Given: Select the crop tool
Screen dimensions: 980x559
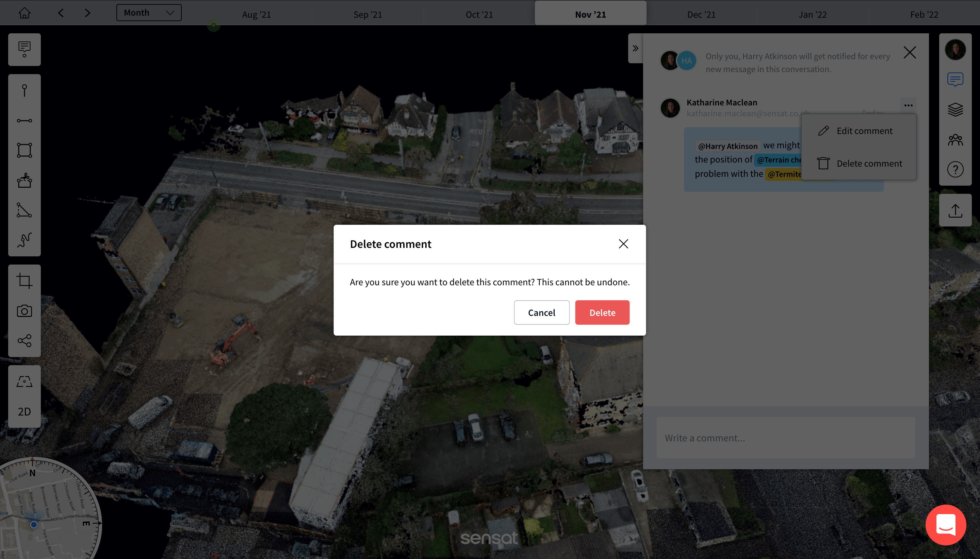Looking at the screenshot, I should tap(24, 281).
